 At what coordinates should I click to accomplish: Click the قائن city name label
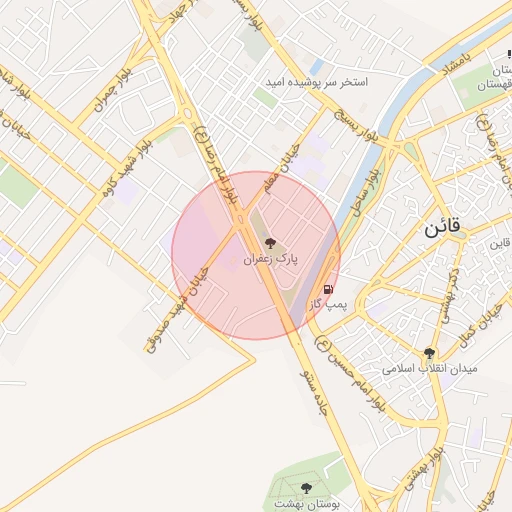pyautogui.click(x=442, y=227)
